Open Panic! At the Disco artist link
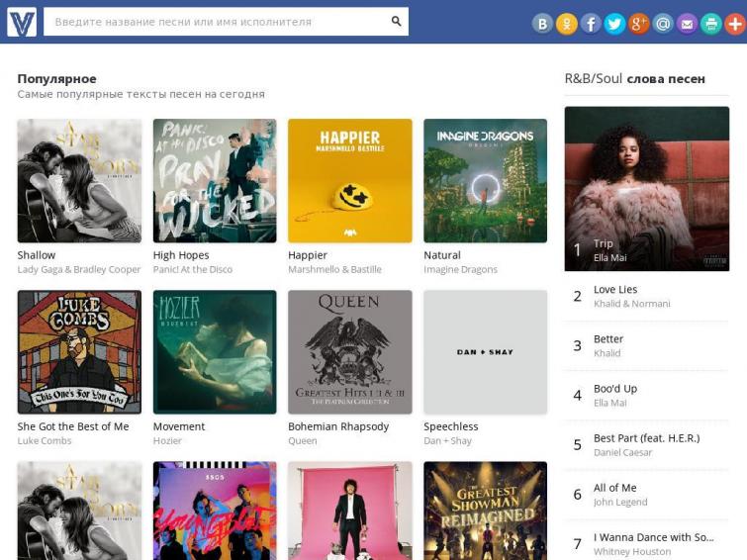 coord(193,269)
